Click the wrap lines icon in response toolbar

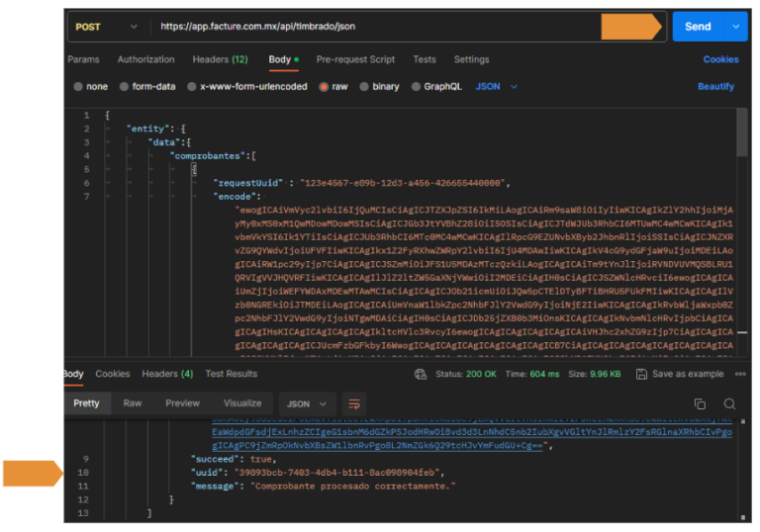coord(354,403)
